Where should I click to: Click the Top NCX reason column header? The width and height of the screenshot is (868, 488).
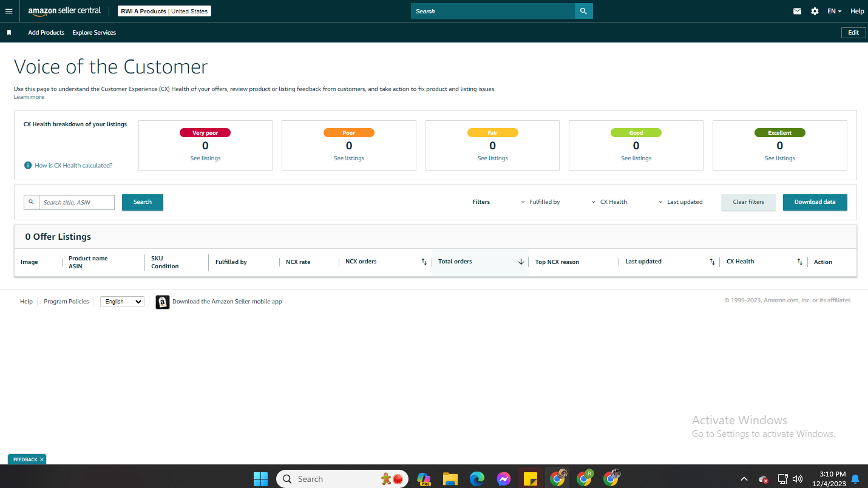(x=557, y=262)
